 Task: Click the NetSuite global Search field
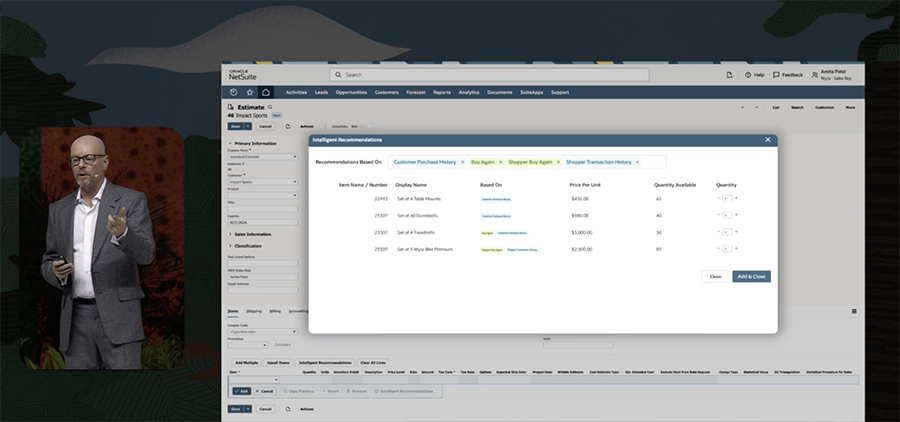490,75
